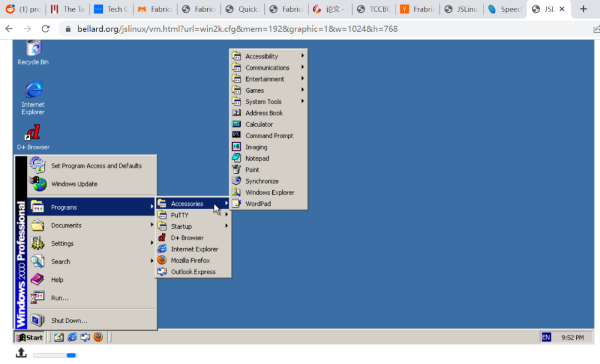Switch to the Tech C browser tab
This screenshot has height=364, width=600.
(x=111, y=9)
